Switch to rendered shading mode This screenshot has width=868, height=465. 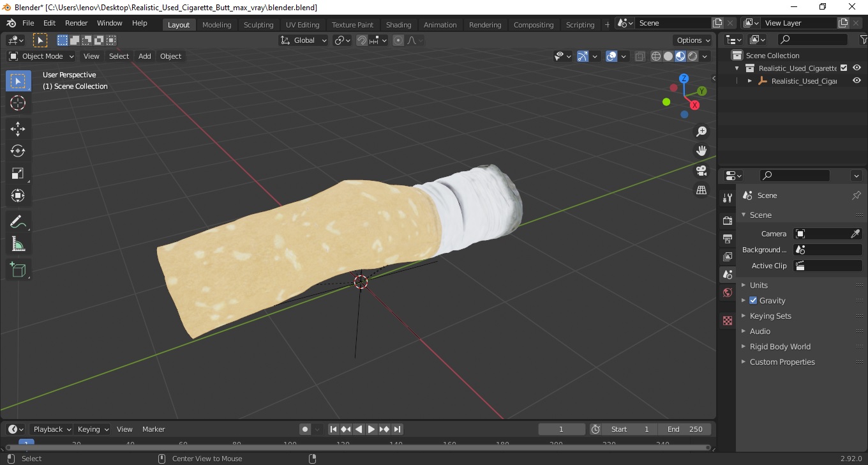coord(692,56)
